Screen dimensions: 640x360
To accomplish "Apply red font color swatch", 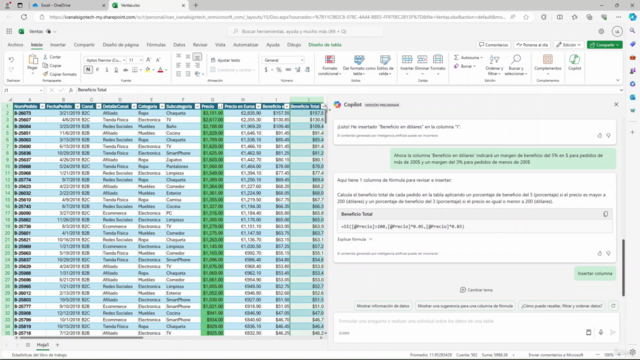I will pyautogui.click(x=160, y=70).
